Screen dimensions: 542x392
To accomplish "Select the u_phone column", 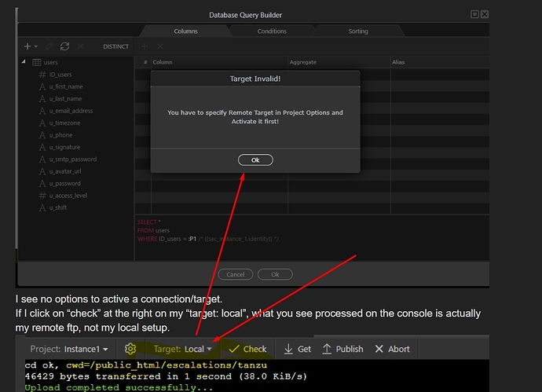I will pyautogui.click(x=60, y=135).
